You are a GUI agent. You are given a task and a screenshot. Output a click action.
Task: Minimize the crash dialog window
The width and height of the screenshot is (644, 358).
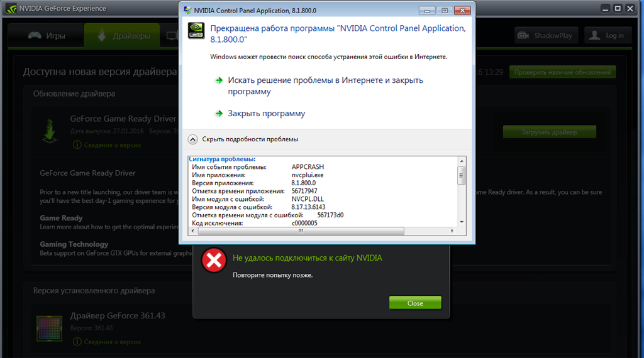(x=427, y=10)
